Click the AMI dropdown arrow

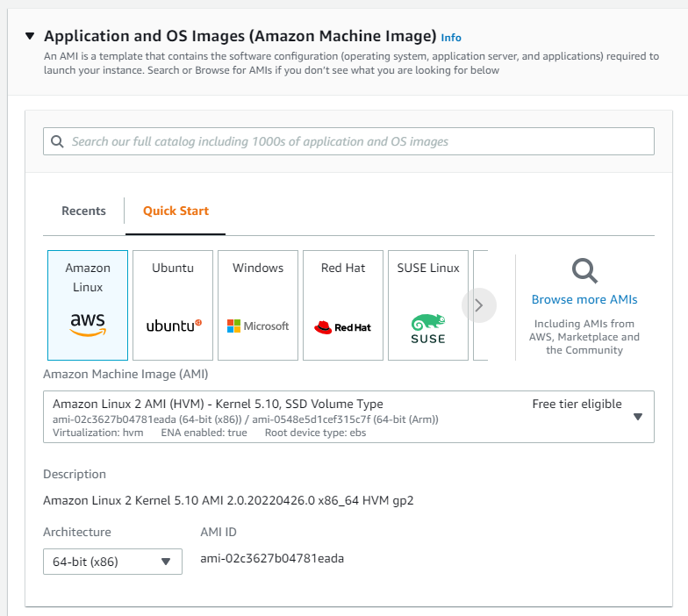638,417
